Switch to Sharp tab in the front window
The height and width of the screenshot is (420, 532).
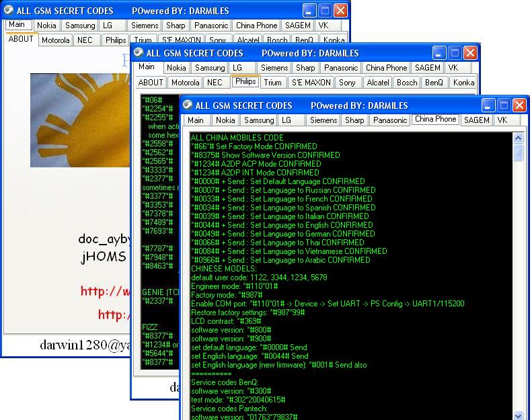[354, 120]
